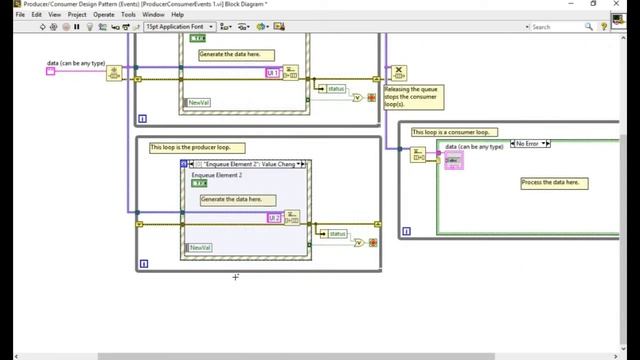The width and height of the screenshot is (640, 360).
Task: Open the Align Objects dropdown
Action: click(226, 27)
